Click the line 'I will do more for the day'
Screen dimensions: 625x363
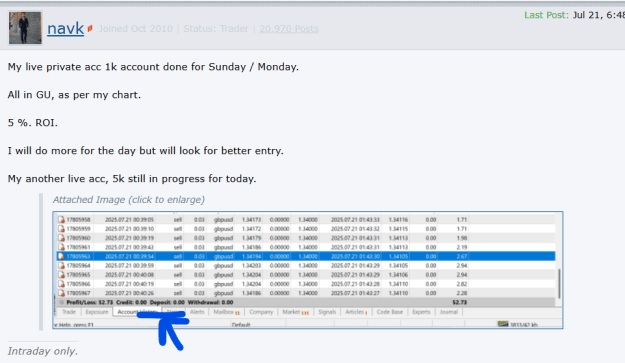[x=145, y=151]
